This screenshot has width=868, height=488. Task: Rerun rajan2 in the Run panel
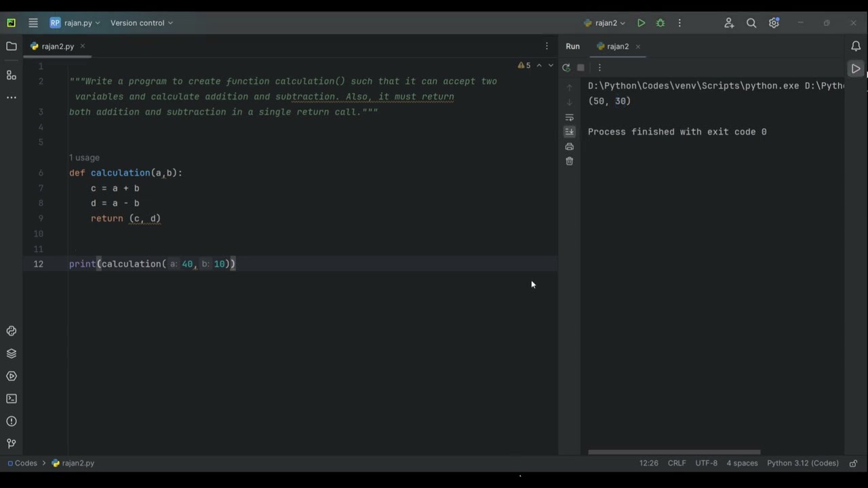tap(566, 67)
